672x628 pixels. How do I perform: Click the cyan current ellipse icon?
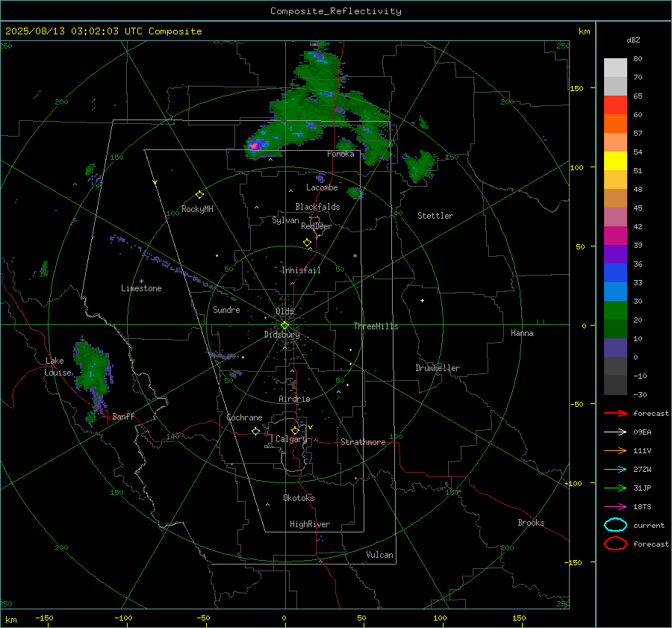pos(615,525)
